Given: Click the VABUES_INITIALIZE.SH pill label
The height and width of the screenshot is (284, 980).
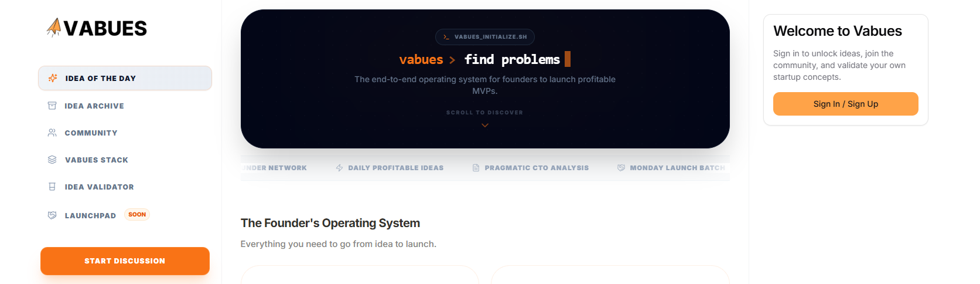Looking at the screenshot, I should point(485,37).
